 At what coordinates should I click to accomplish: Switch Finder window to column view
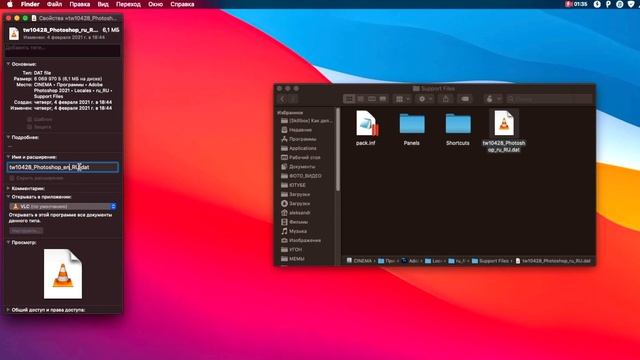[371, 99]
